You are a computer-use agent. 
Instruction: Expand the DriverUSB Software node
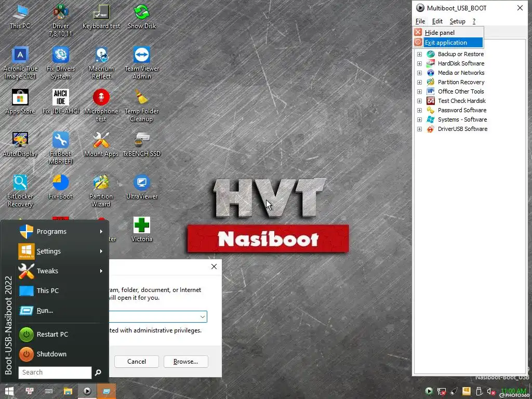(419, 129)
